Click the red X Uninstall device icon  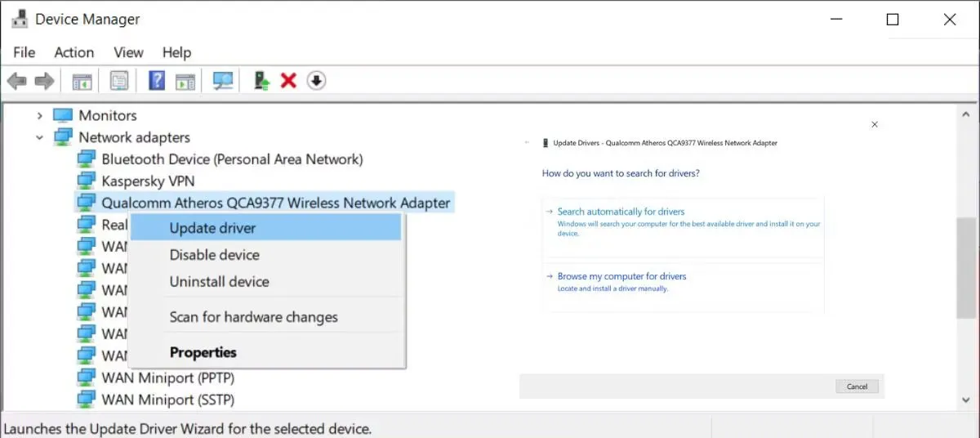[x=288, y=81]
